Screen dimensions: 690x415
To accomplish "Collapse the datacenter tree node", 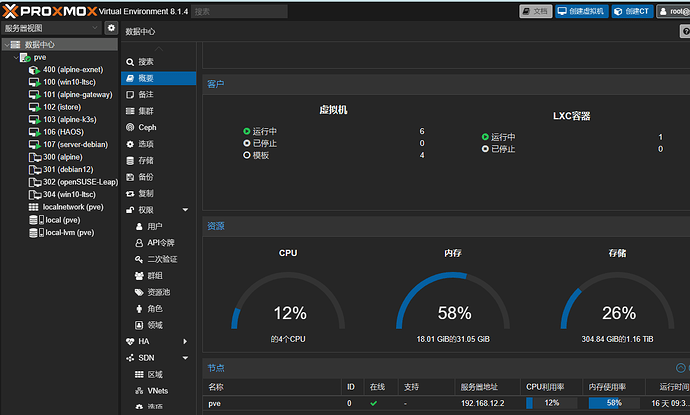I will tap(7, 45).
